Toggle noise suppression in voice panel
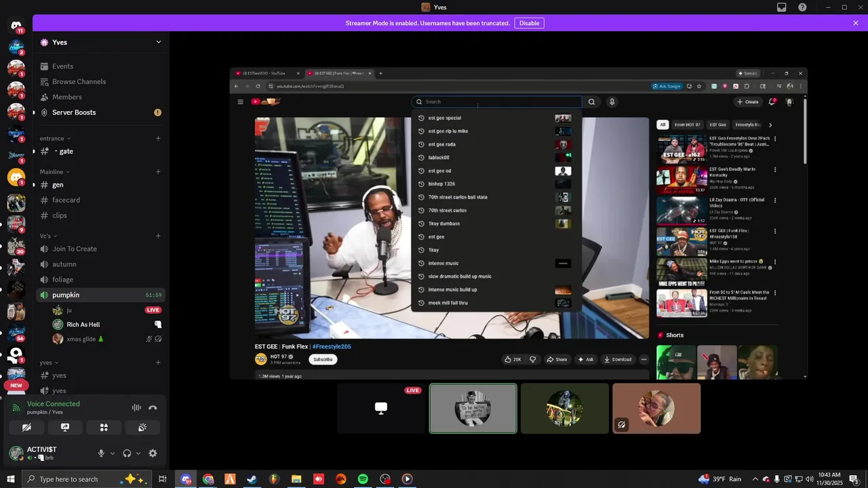 (x=136, y=407)
